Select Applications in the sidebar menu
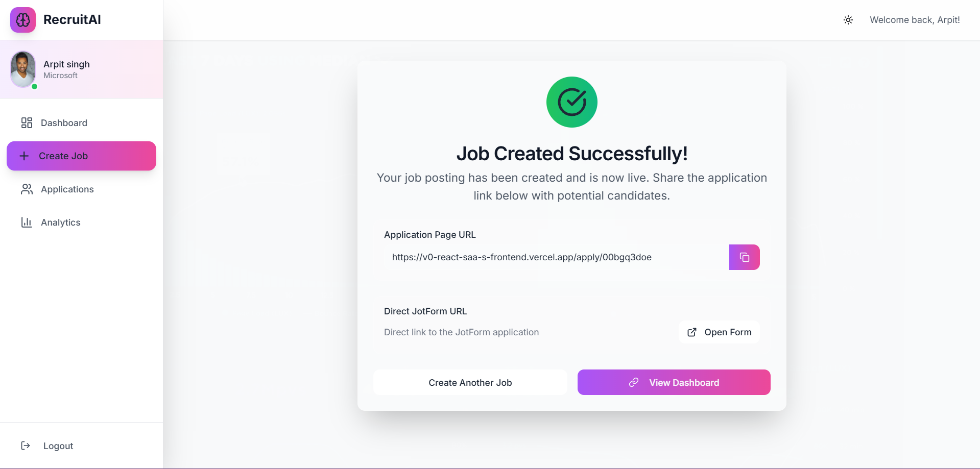980x469 pixels. coord(67,189)
